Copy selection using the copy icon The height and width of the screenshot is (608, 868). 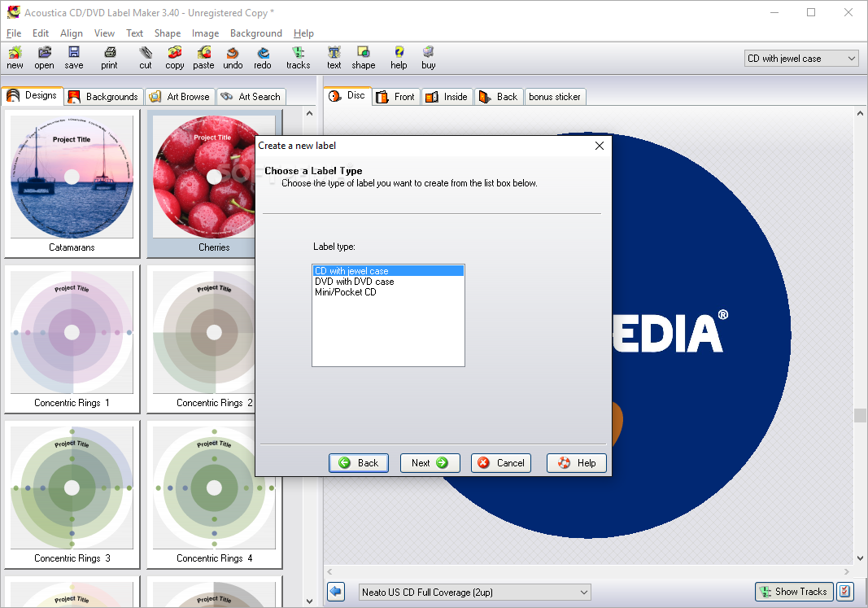[x=175, y=58]
